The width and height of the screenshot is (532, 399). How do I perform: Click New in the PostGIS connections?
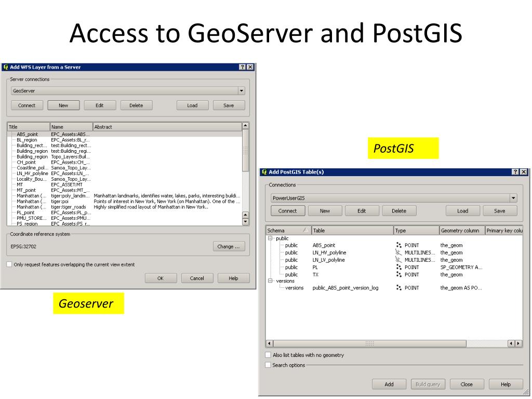(325, 211)
